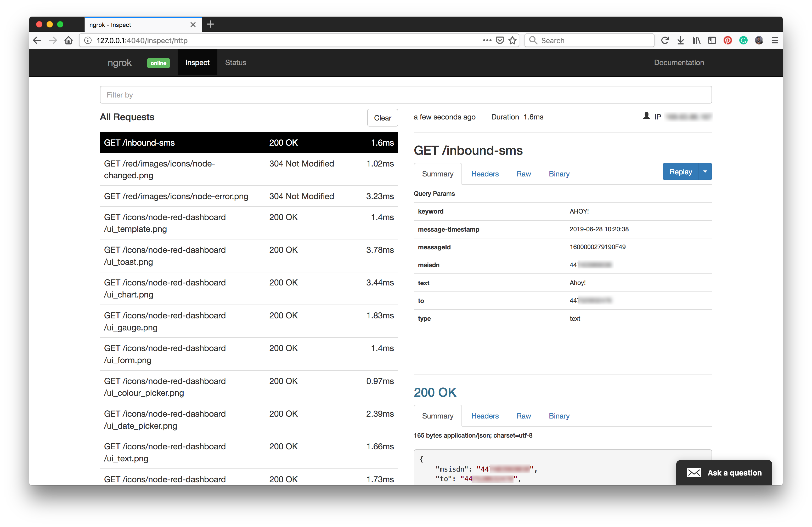Select the ui_gauge.png request row
The height and width of the screenshot is (527, 812).
249,322
